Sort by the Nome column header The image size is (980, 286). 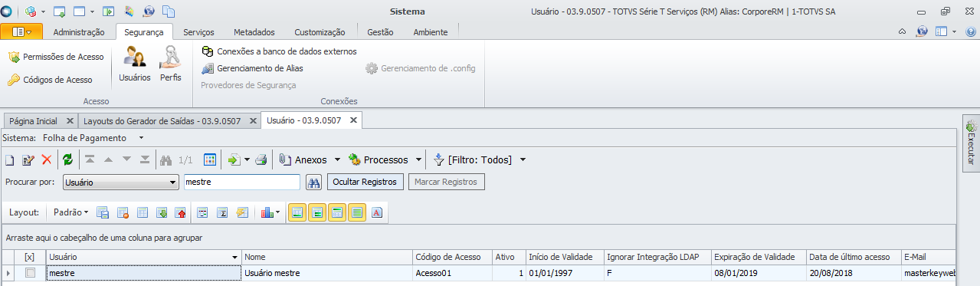(x=327, y=257)
